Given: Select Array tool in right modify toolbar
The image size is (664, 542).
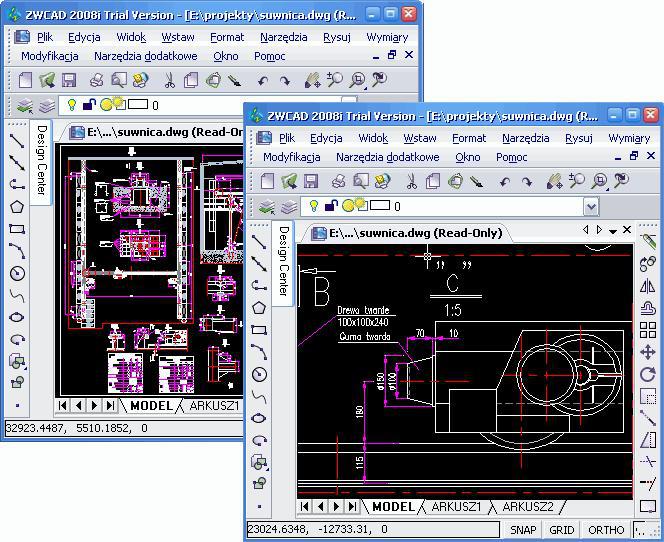Looking at the screenshot, I should point(647,330).
